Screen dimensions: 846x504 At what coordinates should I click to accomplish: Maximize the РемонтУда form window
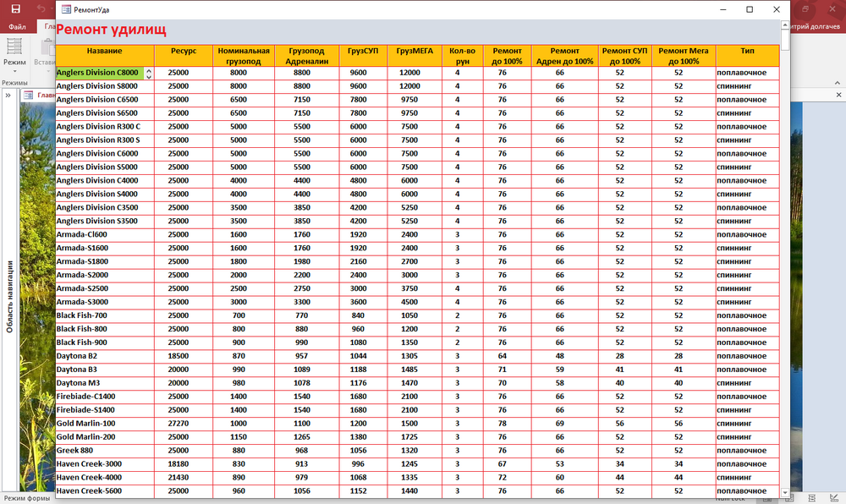[x=750, y=9]
